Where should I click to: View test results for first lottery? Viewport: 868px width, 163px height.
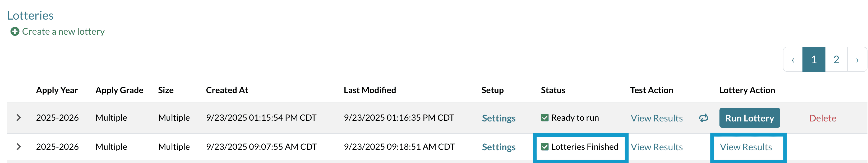[x=656, y=119]
